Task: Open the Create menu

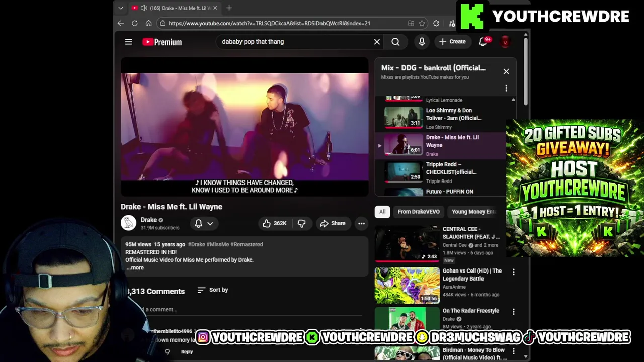Action: pyautogui.click(x=452, y=42)
